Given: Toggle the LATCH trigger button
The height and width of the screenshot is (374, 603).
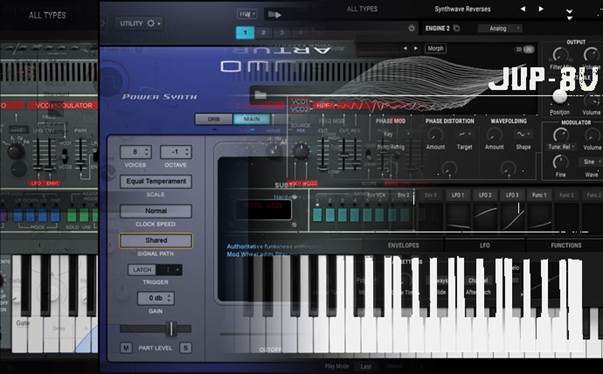Looking at the screenshot, I should (x=142, y=270).
